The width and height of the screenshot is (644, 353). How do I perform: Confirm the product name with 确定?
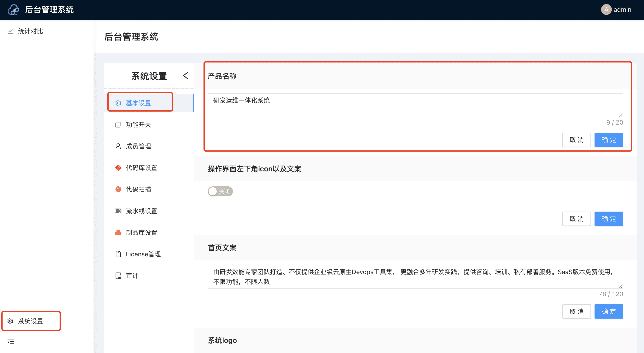click(609, 140)
